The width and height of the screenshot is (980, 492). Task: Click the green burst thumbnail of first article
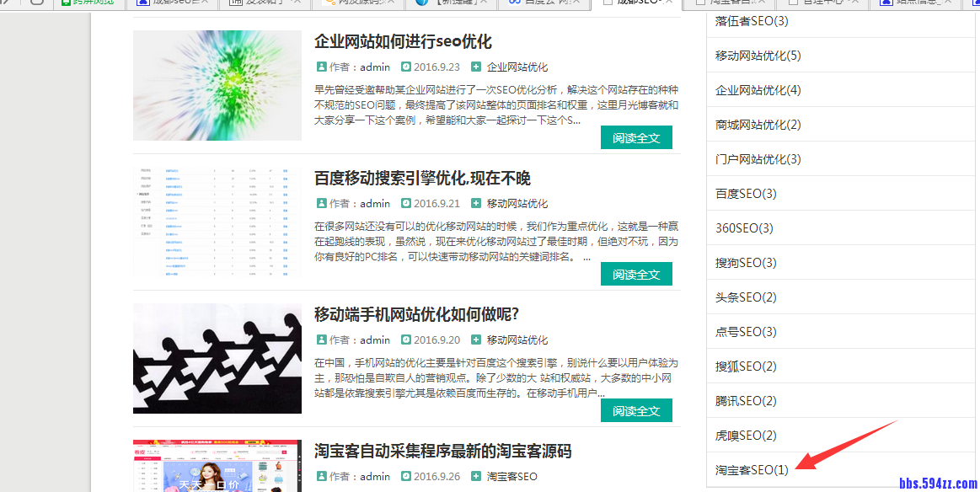[217, 85]
